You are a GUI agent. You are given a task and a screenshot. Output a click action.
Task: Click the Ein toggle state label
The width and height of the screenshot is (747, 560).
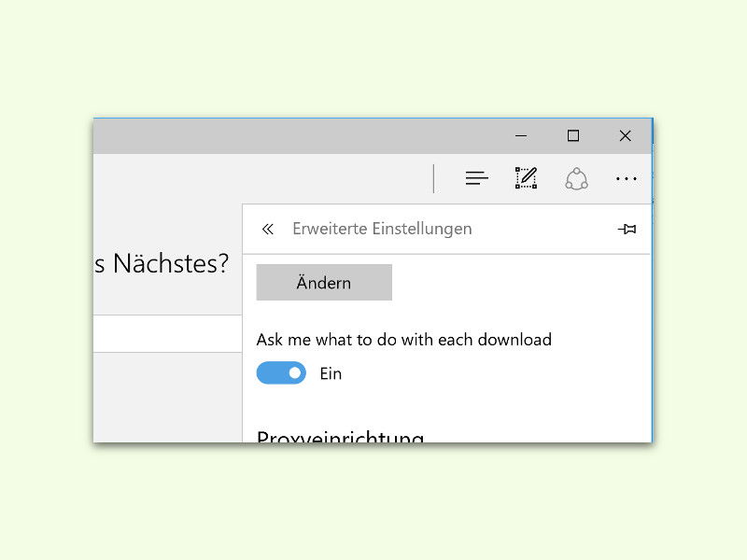331,374
